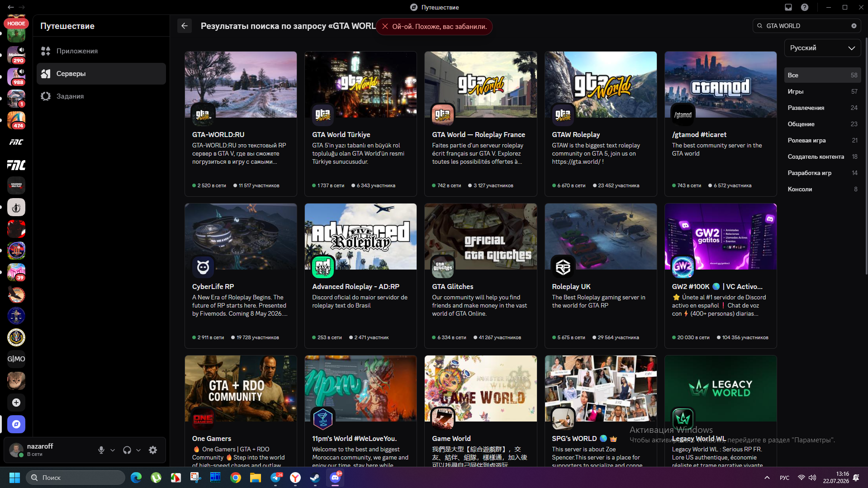Image resolution: width=868 pixels, height=488 pixels.
Task: Open the Game World server card
Action: tap(481, 411)
